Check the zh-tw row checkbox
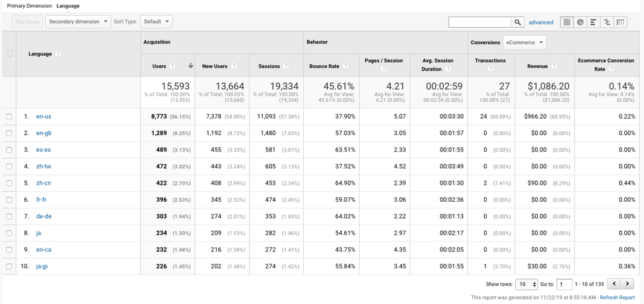This screenshot has height=304, width=644. 9,167
